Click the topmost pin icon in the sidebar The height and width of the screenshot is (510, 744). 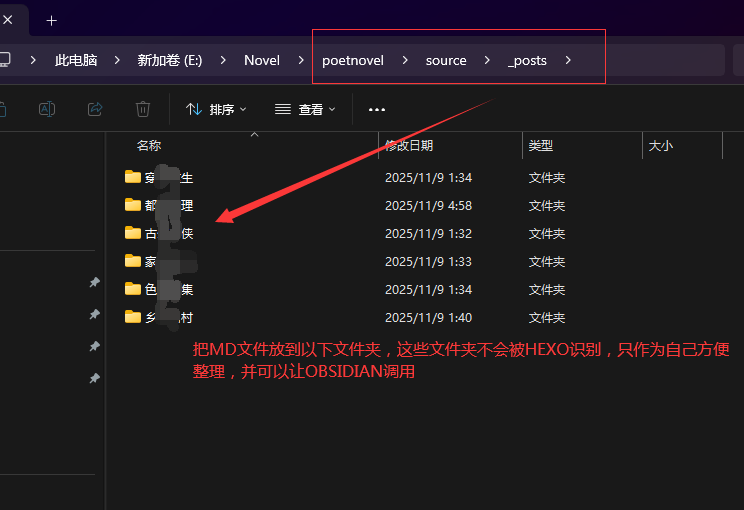[x=94, y=283]
